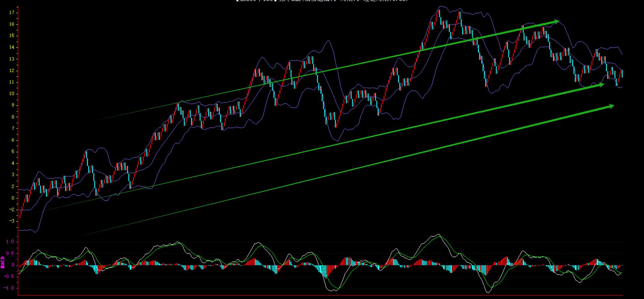Click the last candlestick at the chart's right edge
Screen dimensions: 644x299
(622, 74)
